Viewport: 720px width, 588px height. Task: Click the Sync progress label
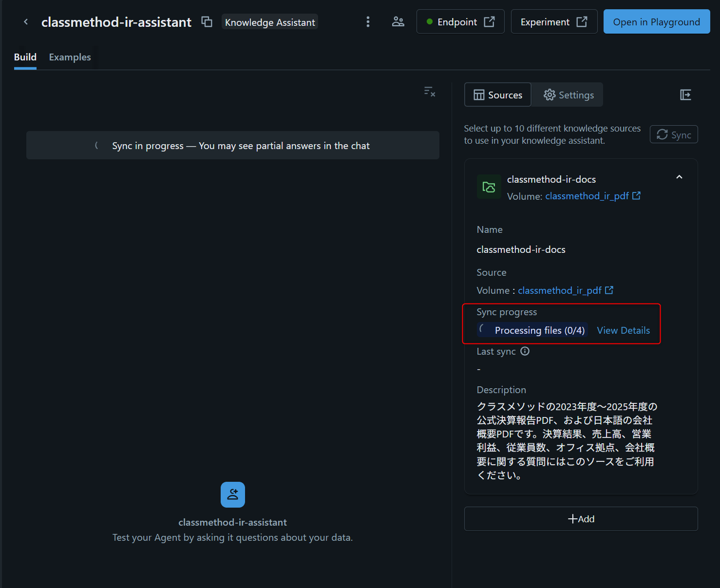pos(507,312)
